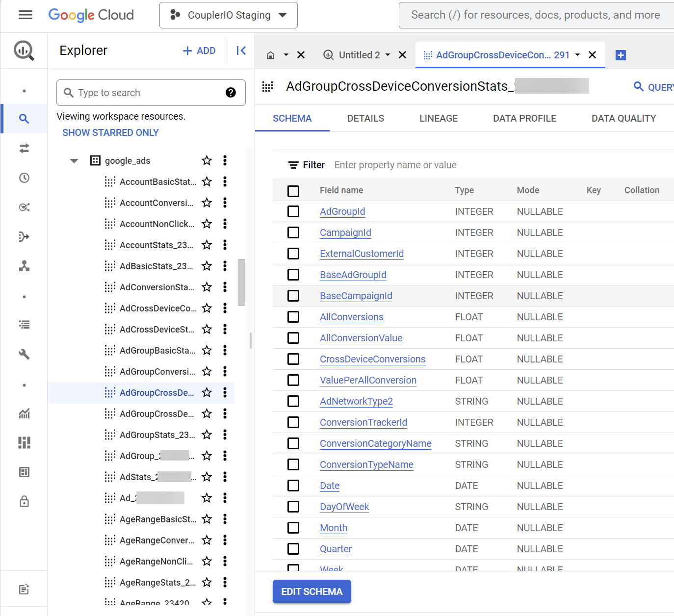Image resolution: width=674 pixels, height=616 pixels.
Task: Open dropdown arrow on home tab
Action: [x=286, y=55]
